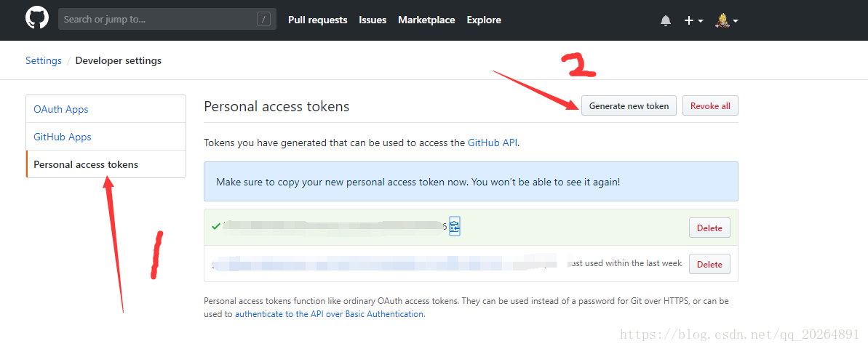Screen dimensions: 868x349
Task: Click the 'Make sure to copy' notice
Action: click(471, 182)
